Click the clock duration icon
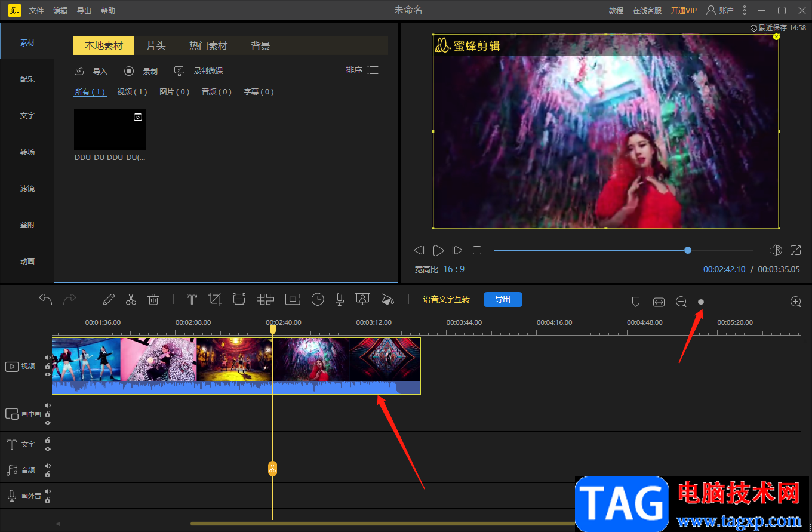The width and height of the screenshot is (812, 532). pos(318,300)
